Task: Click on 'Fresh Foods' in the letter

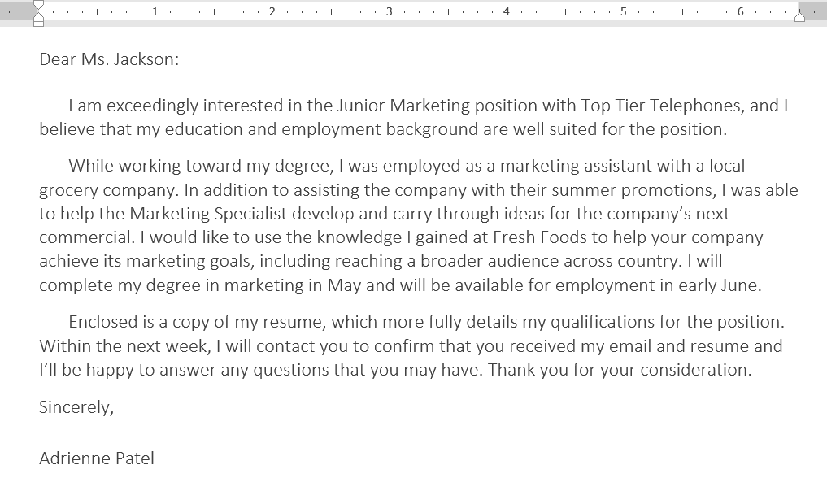Action: [540, 237]
